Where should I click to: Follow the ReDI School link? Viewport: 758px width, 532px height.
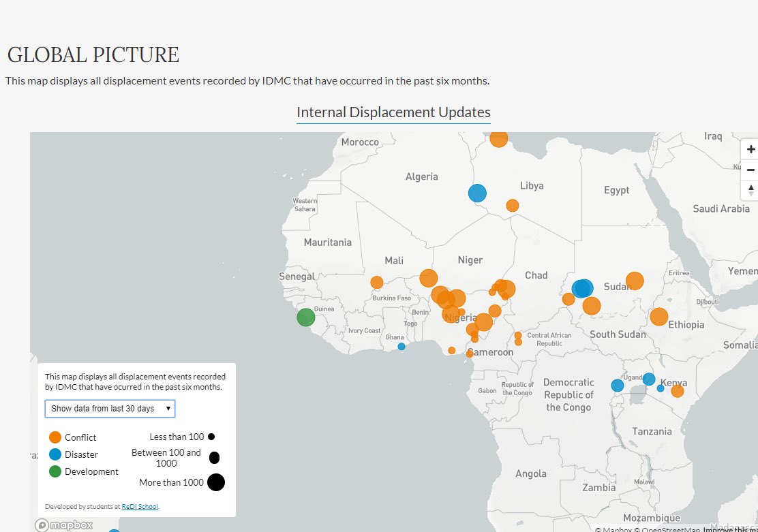click(x=140, y=506)
